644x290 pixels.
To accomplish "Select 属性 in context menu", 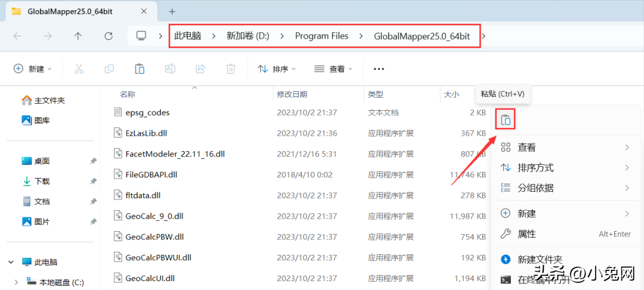I will click(565, 234).
